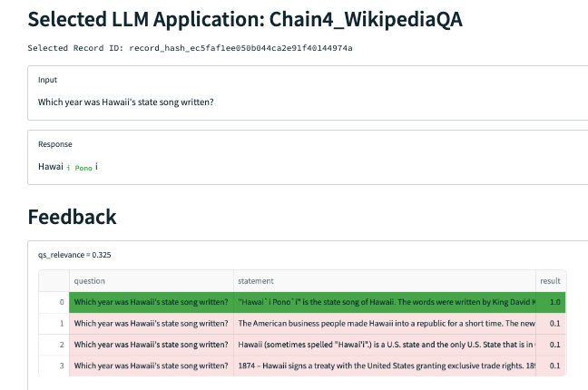This screenshot has width=588, height=390.
Task: Click the statement starting 'Hawaii (sometimes spelled'
Action: point(385,345)
